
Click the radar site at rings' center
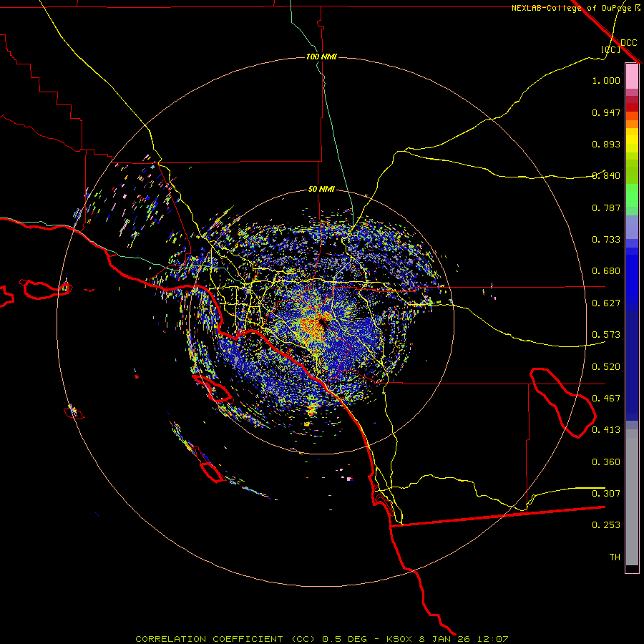[x=321, y=321]
